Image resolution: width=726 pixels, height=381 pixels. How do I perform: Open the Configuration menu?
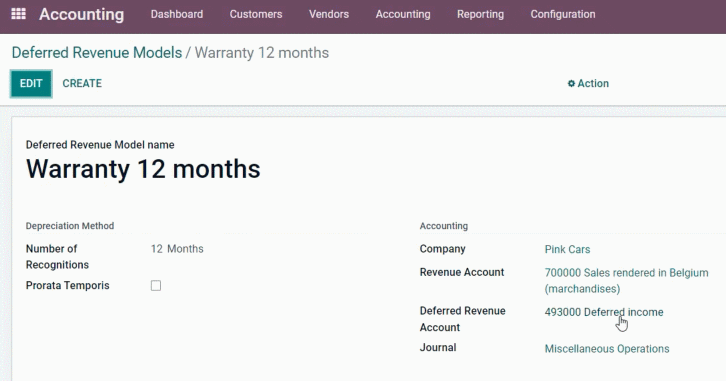(x=563, y=14)
